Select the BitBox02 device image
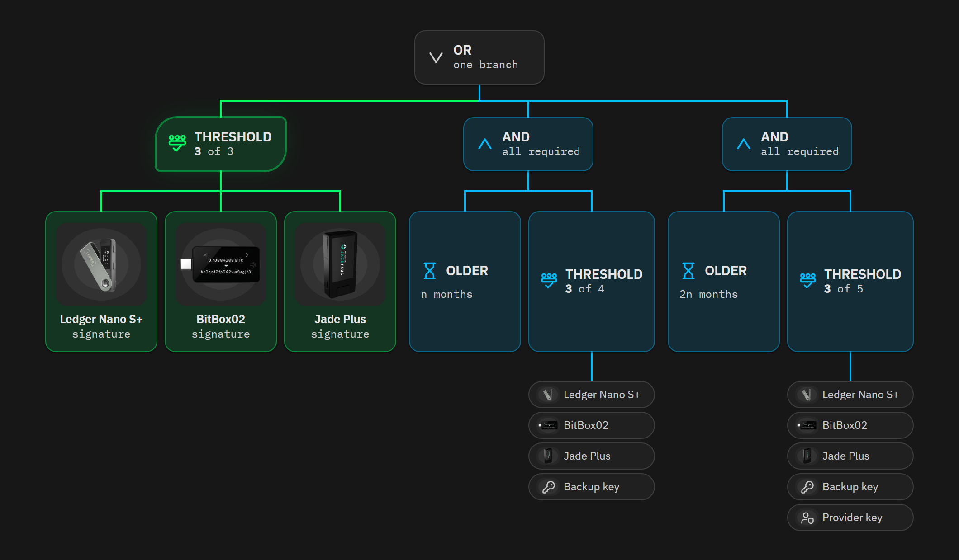The width and height of the screenshot is (959, 560). [221, 264]
